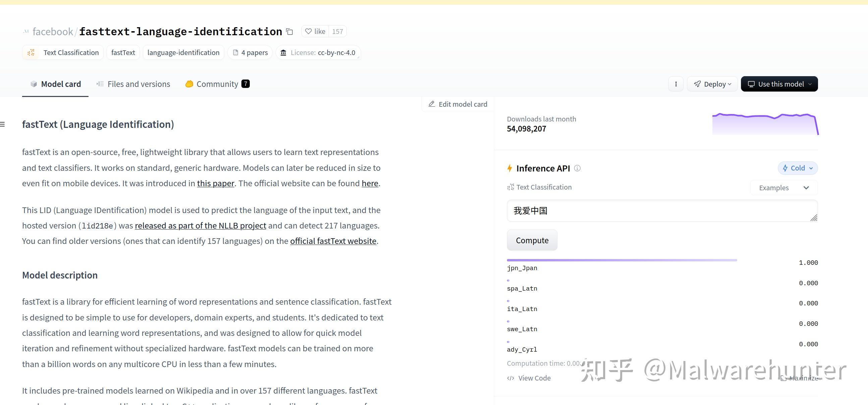Click the Edit model card pencil icon
The height and width of the screenshot is (405, 868).
coord(431,104)
